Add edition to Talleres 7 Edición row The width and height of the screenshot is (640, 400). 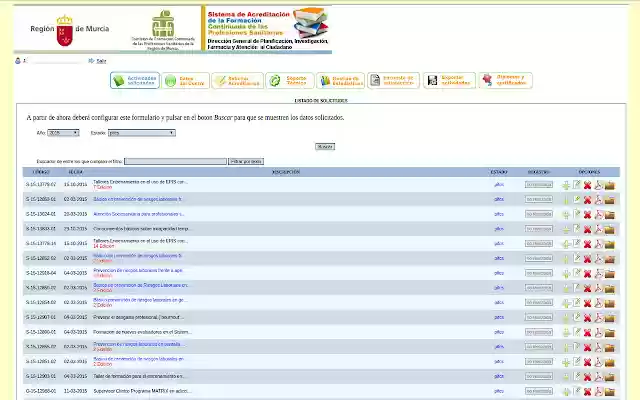click(566, 185)
